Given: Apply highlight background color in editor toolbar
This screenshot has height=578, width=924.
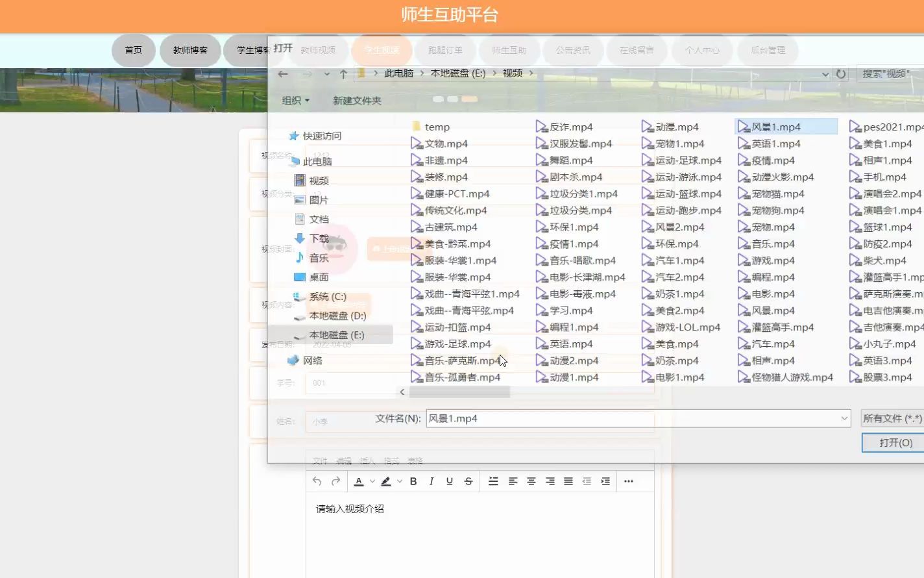Looking at the screenshot, I should [x=385, y=481].
